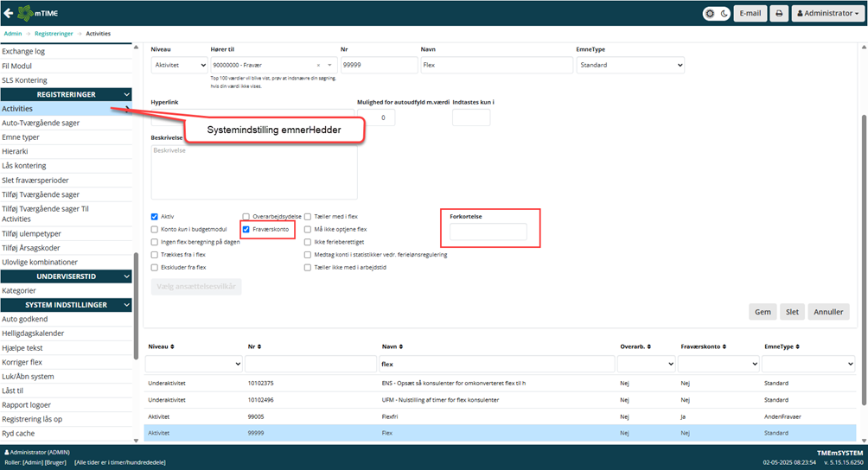Enable the Tæller med i flex checkbox
The width and height of the screenshot is (868, 470).
pos(309,216)
